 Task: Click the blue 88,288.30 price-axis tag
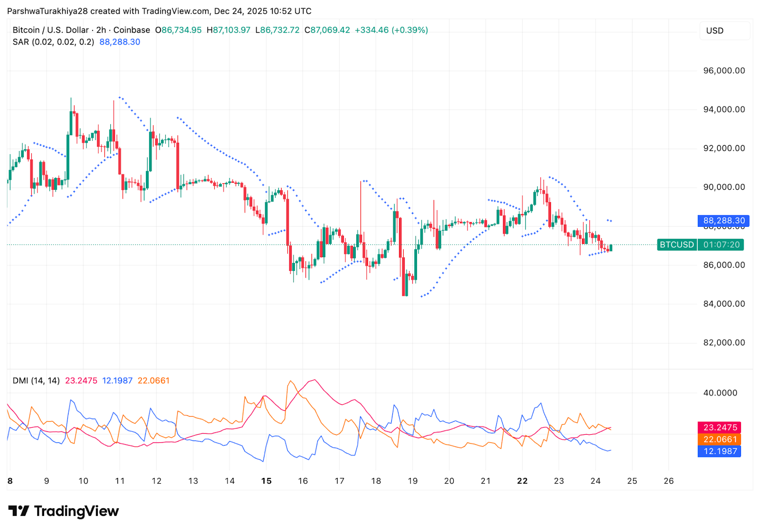click(x=723, y=221)
